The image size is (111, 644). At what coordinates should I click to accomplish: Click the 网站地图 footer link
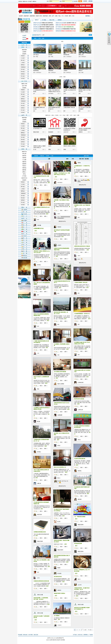[x=20, y=634]
